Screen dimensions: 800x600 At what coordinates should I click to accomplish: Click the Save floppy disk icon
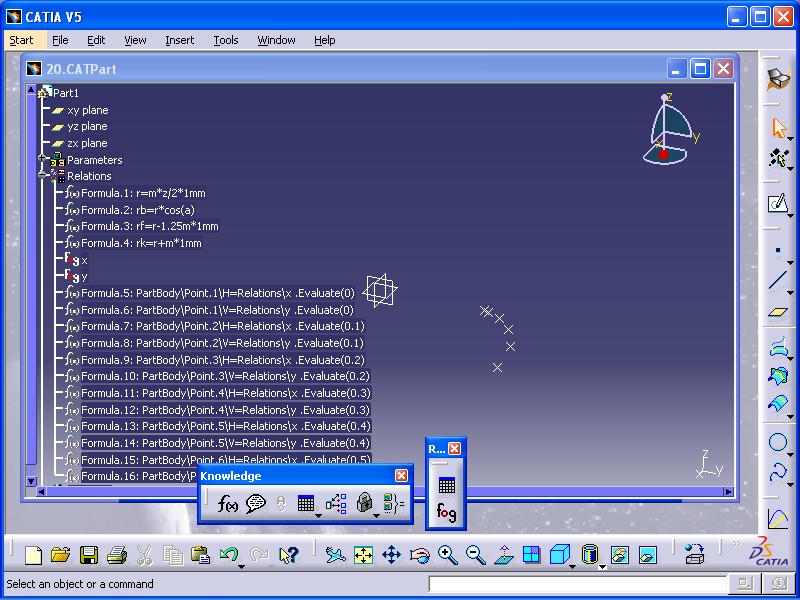pyautogui.click(x=89, y=555)
